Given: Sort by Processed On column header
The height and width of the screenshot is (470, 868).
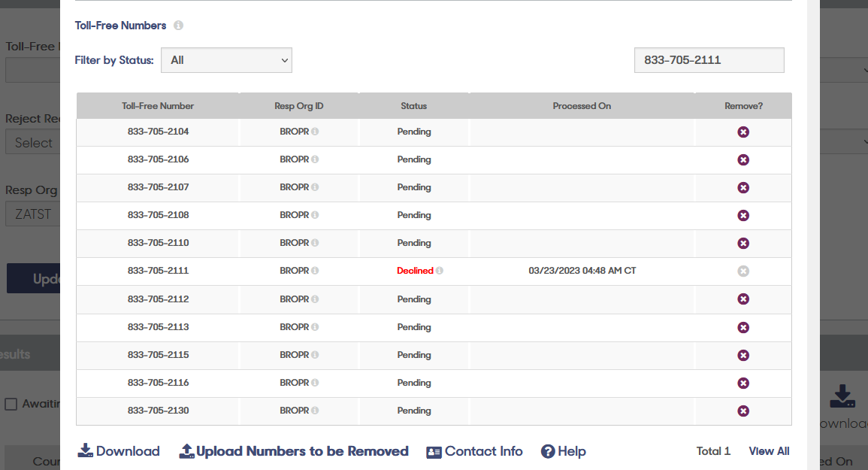Looking at the screenshot, I should [582, 106].
